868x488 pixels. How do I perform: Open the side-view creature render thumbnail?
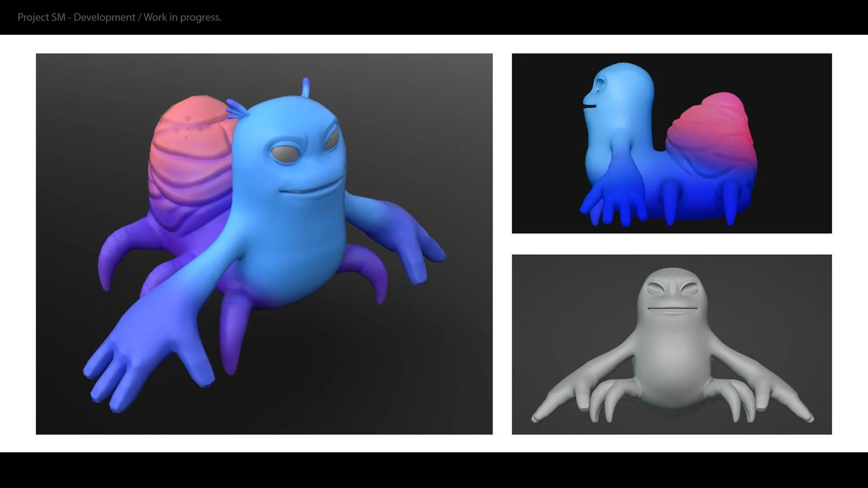click(671, 143)
